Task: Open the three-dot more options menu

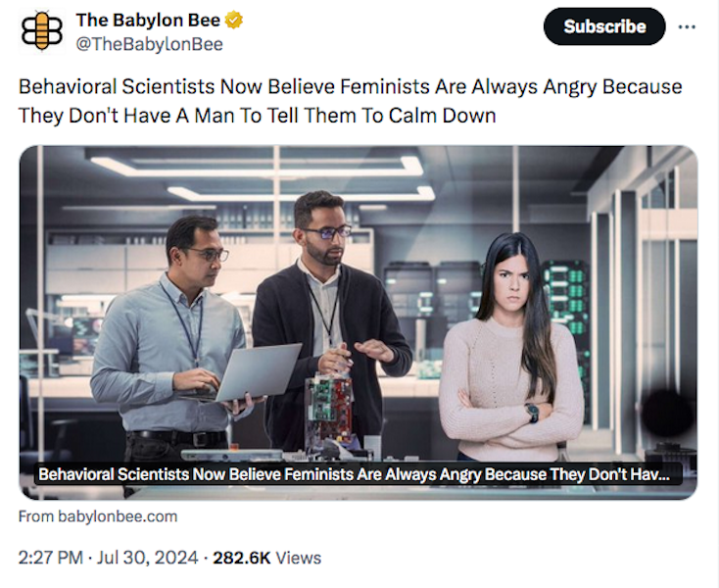Action: point(687,27)
